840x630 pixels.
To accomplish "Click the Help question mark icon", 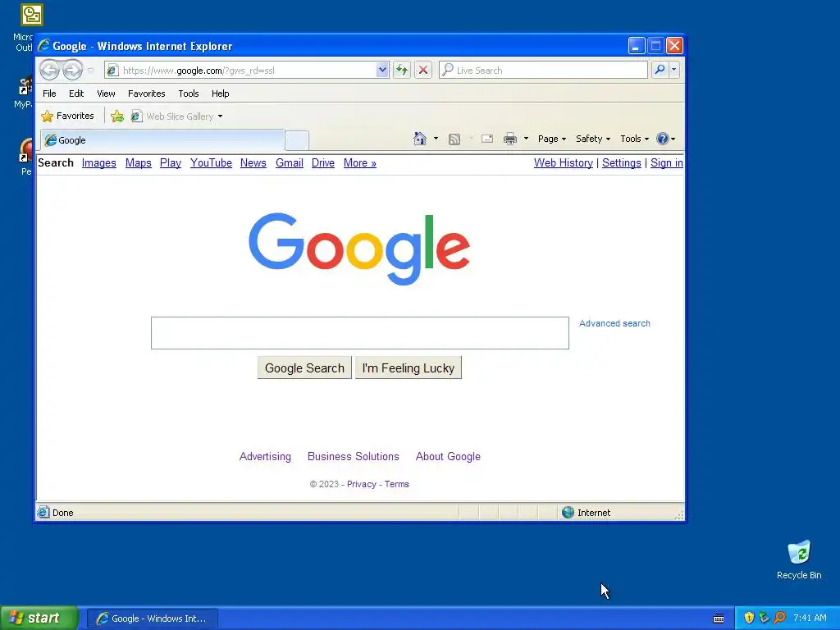I will pos(663,139).
